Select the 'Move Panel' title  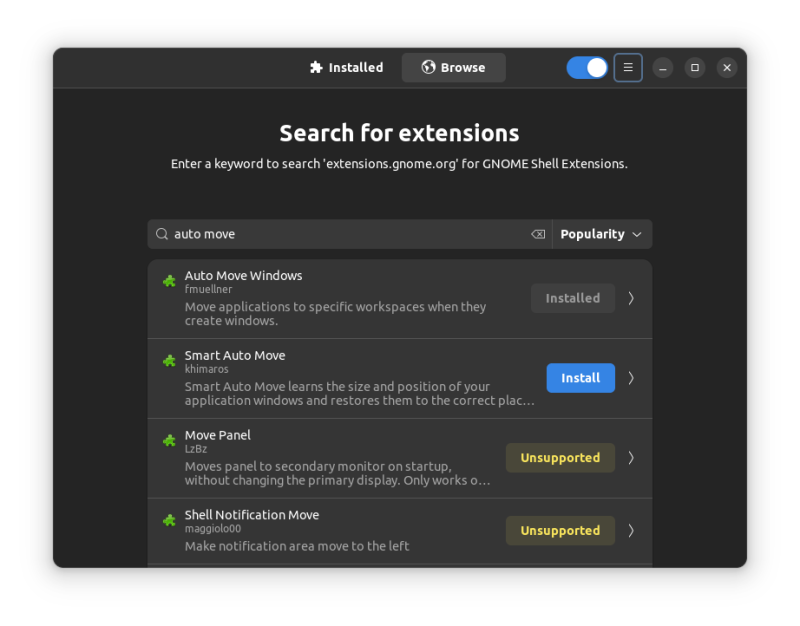217,435
